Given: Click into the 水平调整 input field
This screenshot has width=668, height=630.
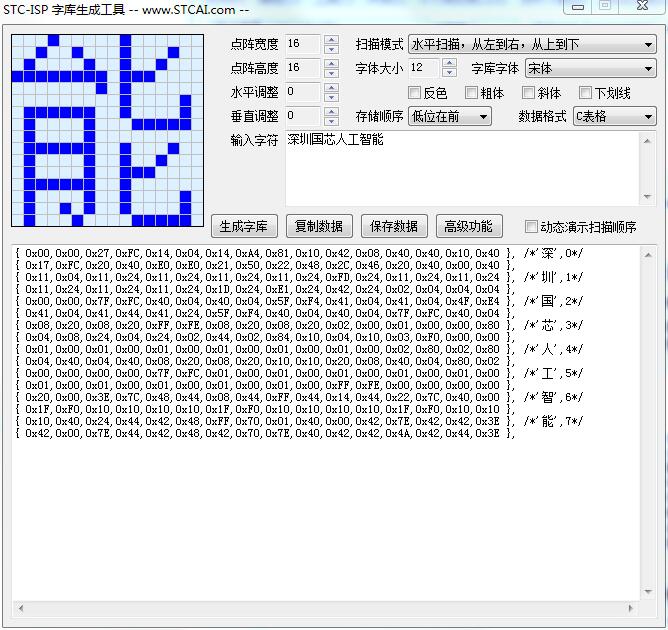Looking at the screenshot, I should click(303, 92).
